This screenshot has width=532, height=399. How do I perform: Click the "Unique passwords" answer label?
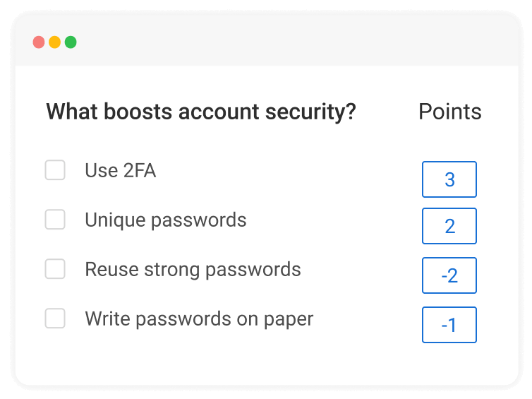tap(166, 220)
